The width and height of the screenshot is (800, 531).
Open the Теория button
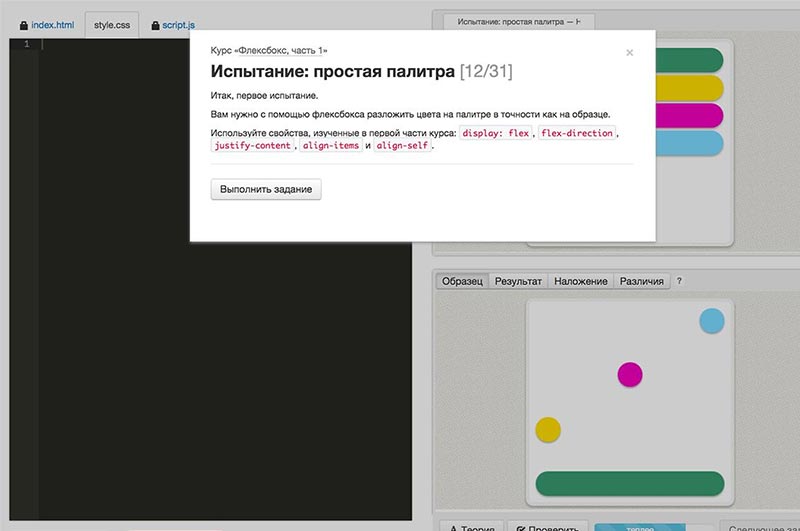[470, 525]
